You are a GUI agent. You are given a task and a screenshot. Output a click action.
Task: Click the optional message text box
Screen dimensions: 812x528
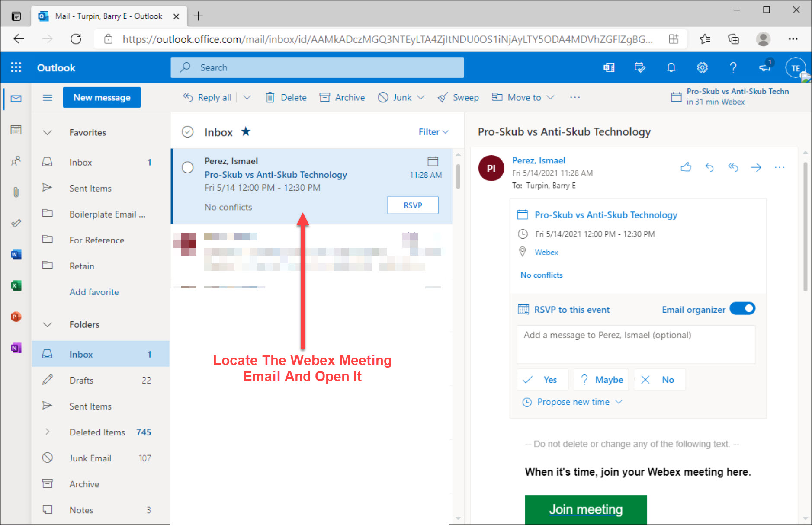(x=635, y=344)
